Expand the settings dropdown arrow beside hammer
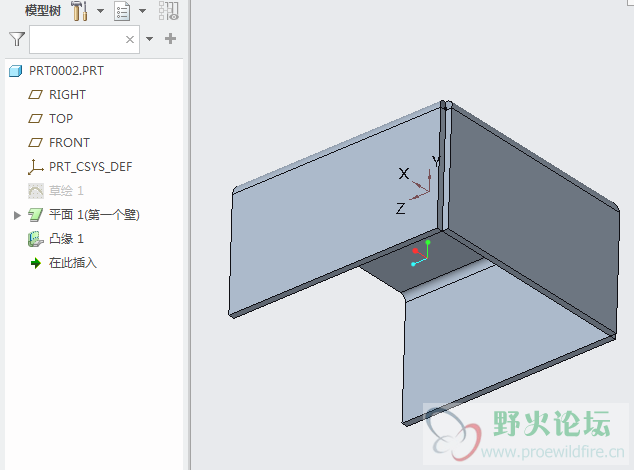The height and width of the screenshot is (470, 634). pyautogui.click(x=100, y=11)
